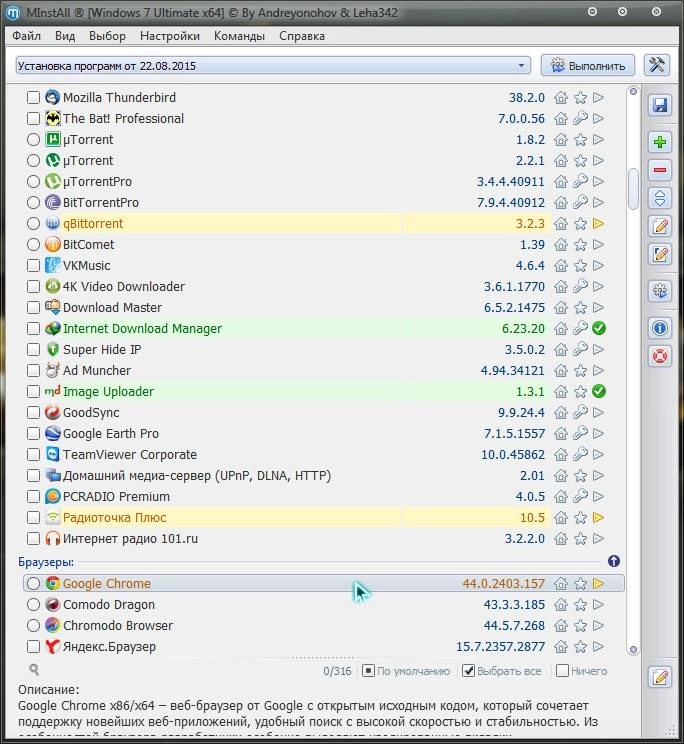Image resolution: width=684 pixels, height=744 pixels.
Task: Toggle the По умолчанию option
Action: coord(406,671)
